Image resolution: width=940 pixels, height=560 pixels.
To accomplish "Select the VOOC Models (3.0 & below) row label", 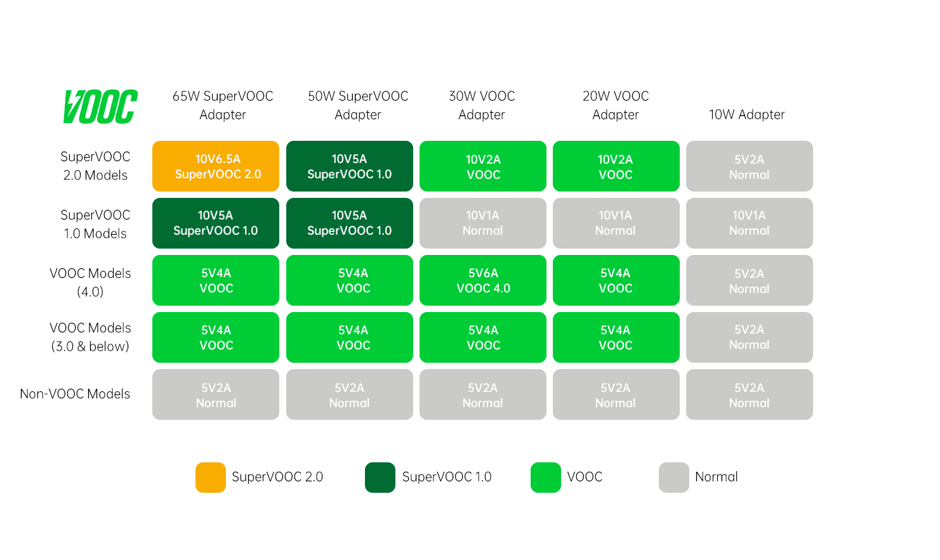I will (90, 337).
